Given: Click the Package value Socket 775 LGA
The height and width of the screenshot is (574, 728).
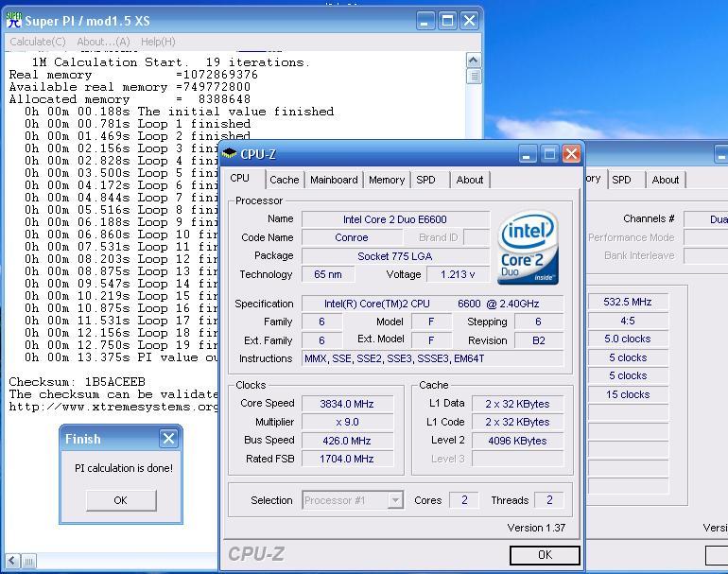Looking at the screenshot, I should [395, 256].
